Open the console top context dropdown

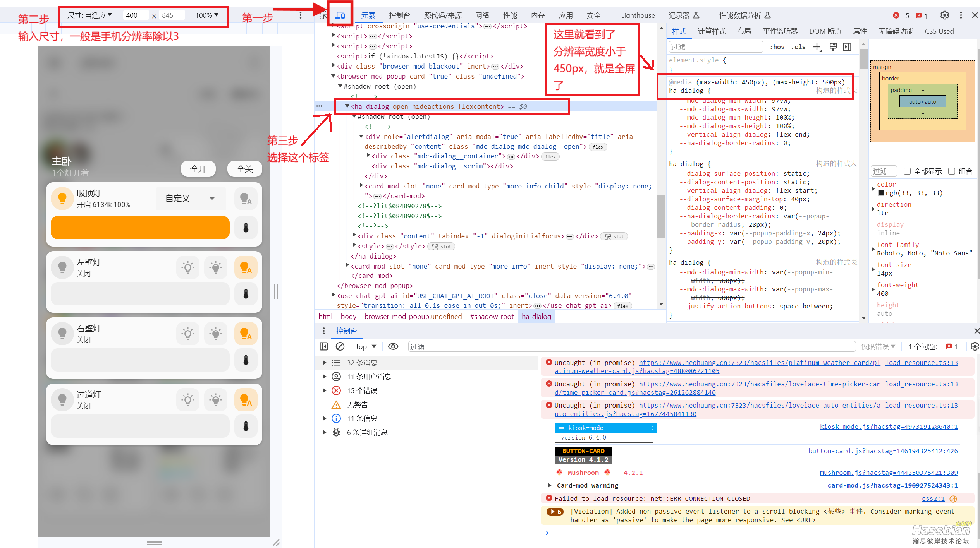point(366,346)
